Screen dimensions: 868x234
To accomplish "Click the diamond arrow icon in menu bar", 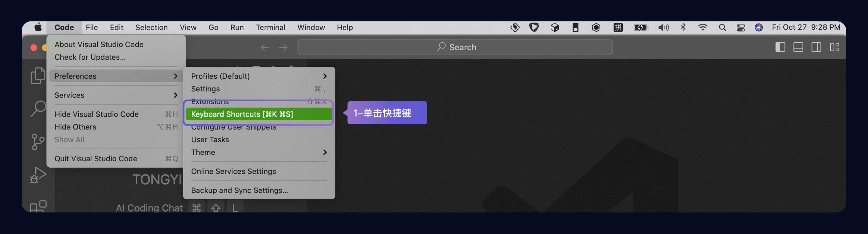I will click(514, 28).
